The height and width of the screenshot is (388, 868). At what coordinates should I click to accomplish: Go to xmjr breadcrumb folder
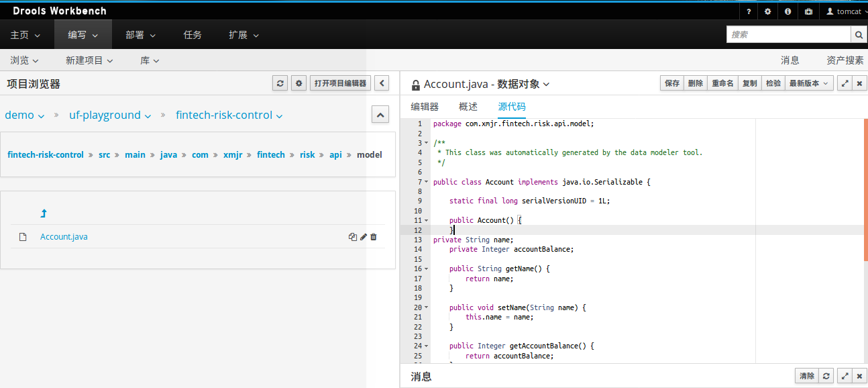pyautogui.click(x=233, y=154)
